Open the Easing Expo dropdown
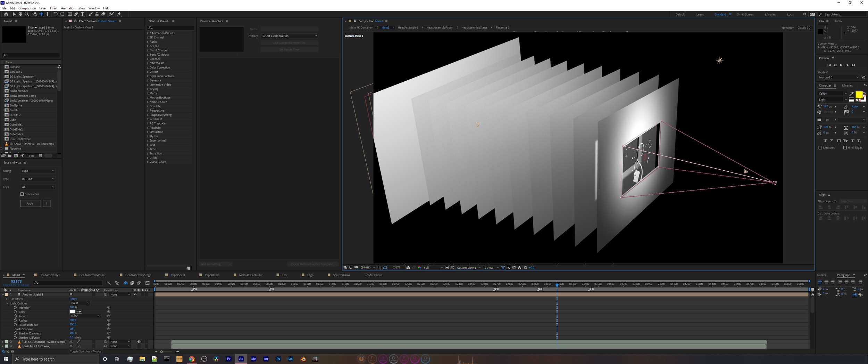 click(37, 171)
